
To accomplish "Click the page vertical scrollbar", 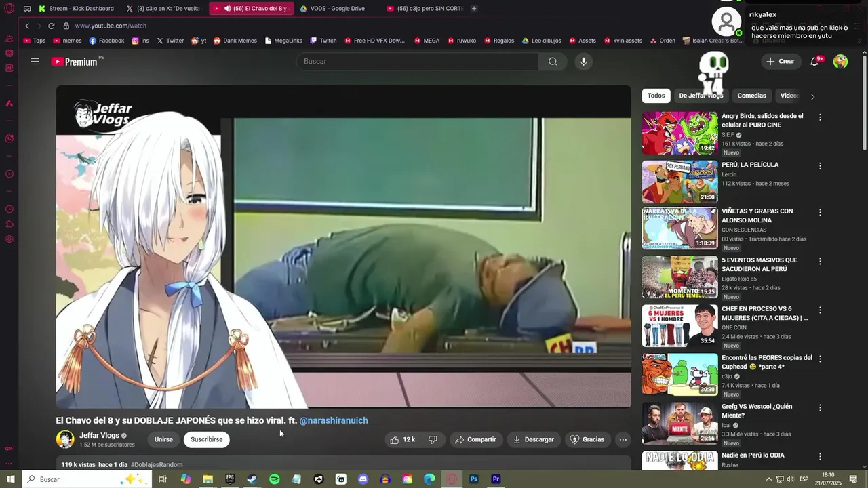I will [864, 102].
